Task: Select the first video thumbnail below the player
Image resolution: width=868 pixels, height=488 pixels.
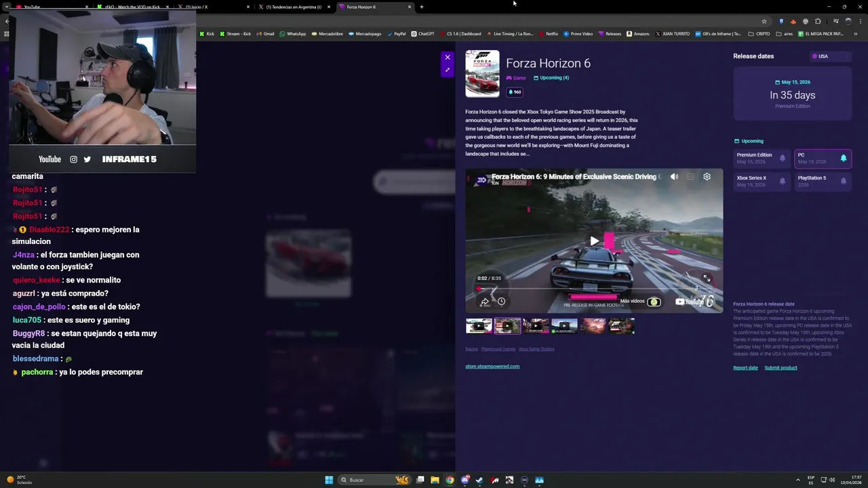Action: tap(479, 326)
